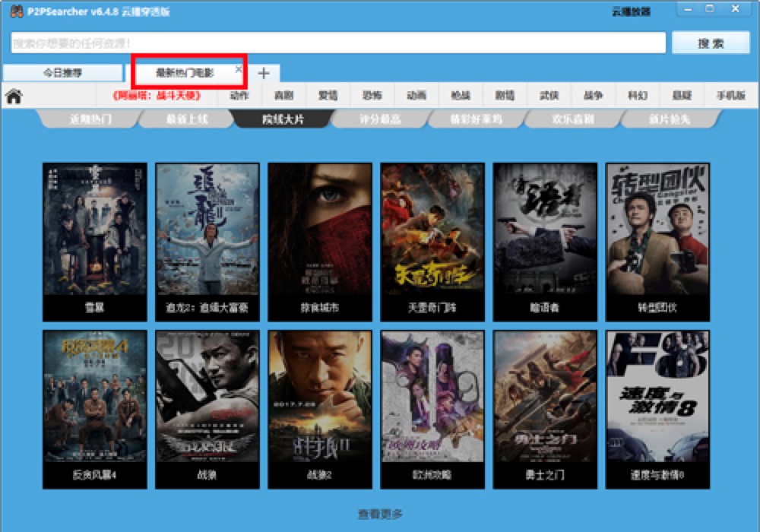760x532 pixels.
Task: Maximize the P2PSearcher window
Action: click(x=710, y=8)
